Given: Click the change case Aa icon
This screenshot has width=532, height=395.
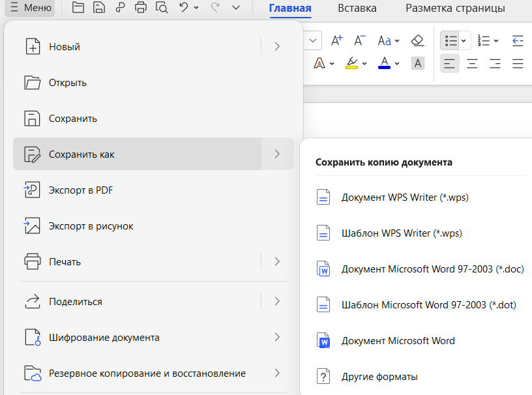Looking at the screenshot, I should (385, 41).
